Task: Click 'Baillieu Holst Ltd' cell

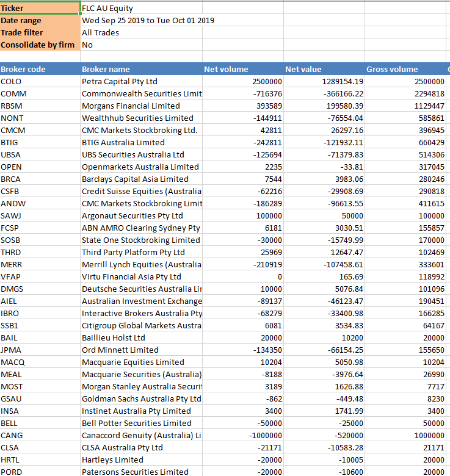Action: point(142,337)
